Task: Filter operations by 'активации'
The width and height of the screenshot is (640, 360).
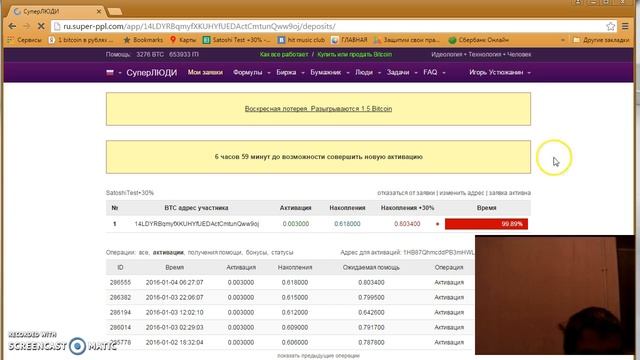Action: pos(168,253)
